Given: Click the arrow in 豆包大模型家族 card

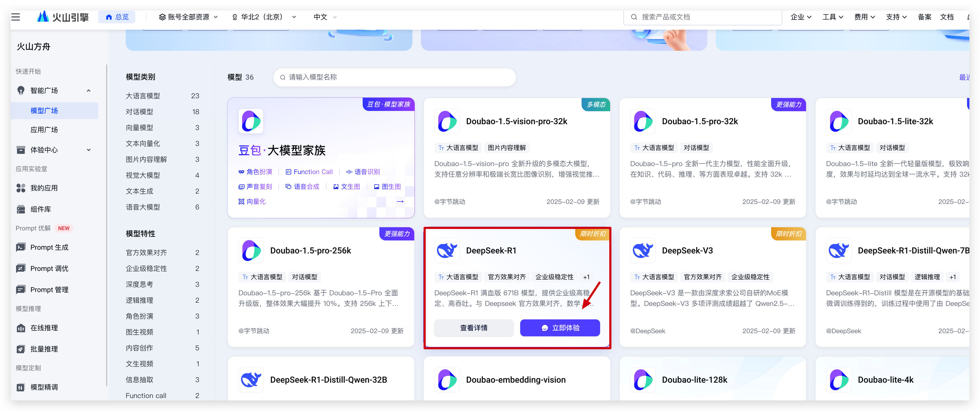Looking at the screenshot, I should (x=400, y=201).
